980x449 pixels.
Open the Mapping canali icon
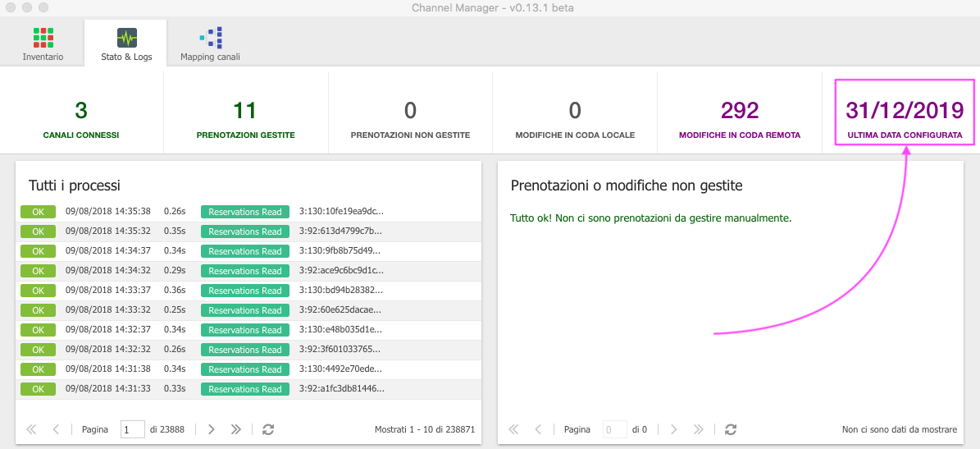pos(211,38)
